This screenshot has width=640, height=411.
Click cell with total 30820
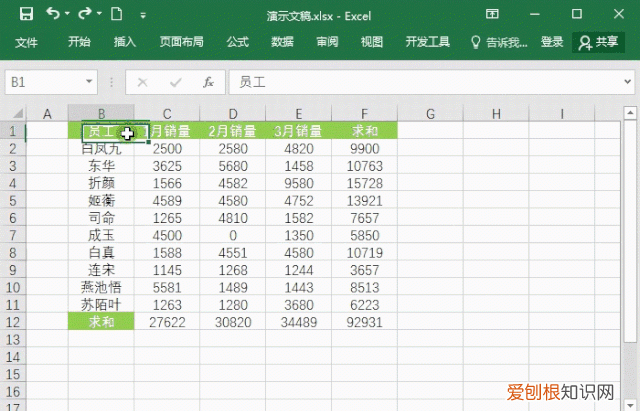click(233, 322)
